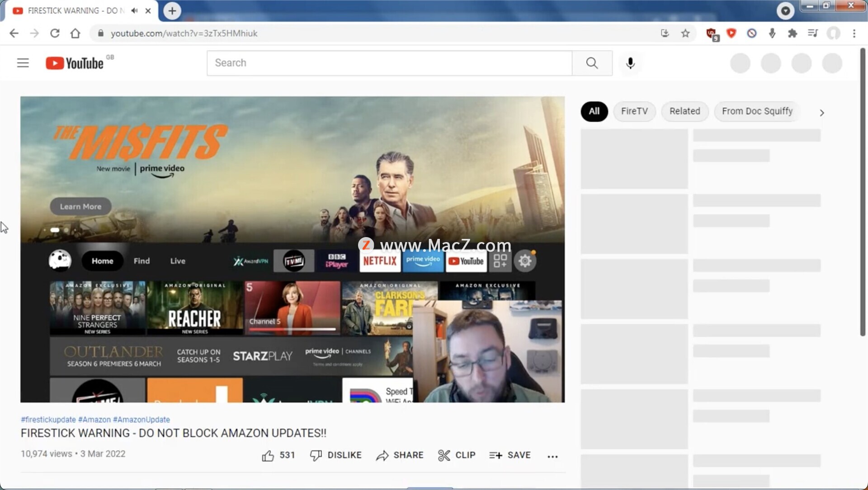Click the CLIP scissors button
This screenshot has width=868, height=490.
[457, 455]
